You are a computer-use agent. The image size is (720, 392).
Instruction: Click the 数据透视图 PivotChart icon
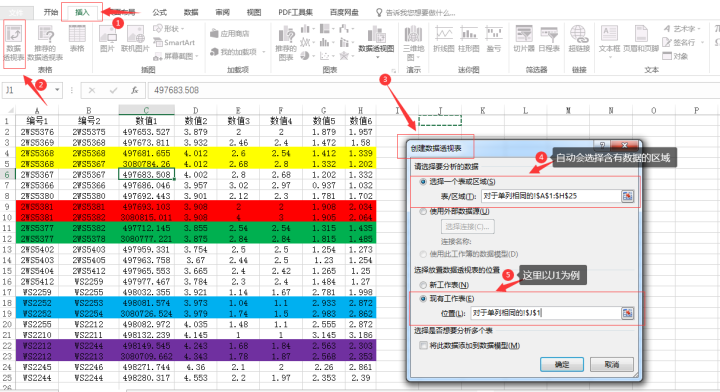pyautogui.click(x=376, y=41)
